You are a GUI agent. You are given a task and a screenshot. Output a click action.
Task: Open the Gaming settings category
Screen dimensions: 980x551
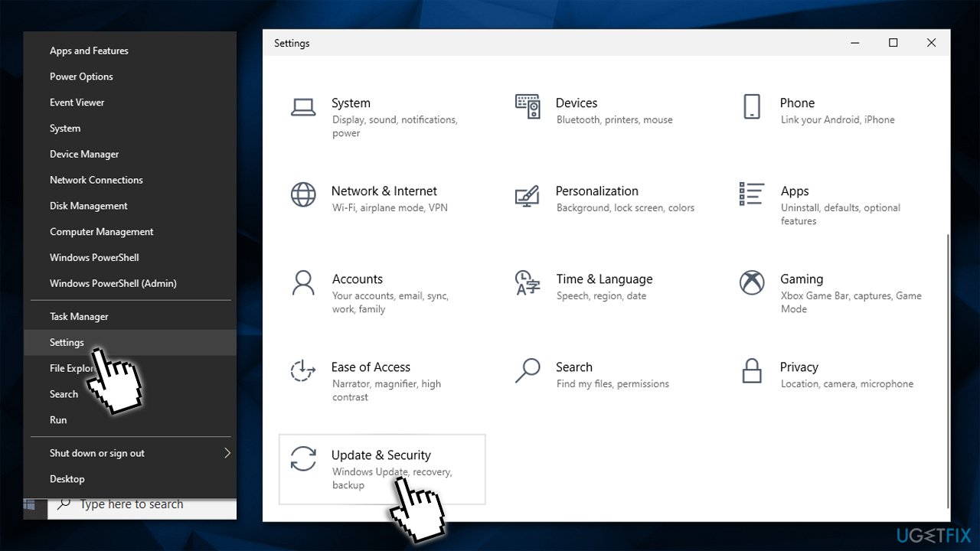[831, 294]
